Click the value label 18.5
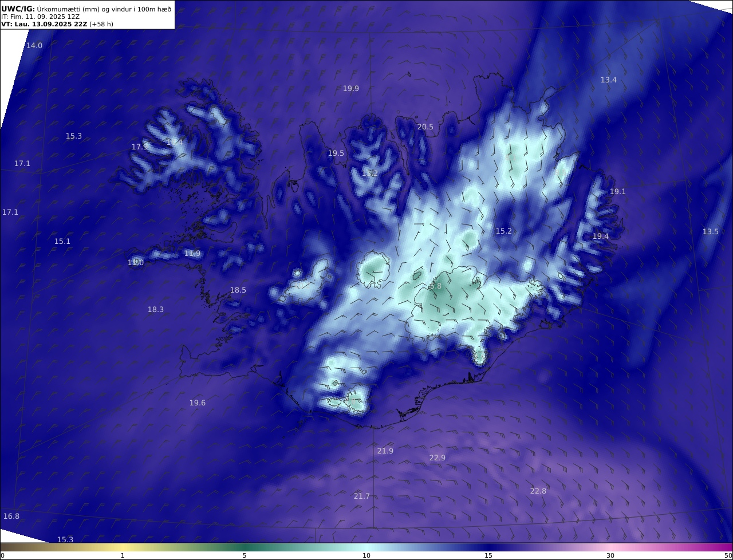This screenshot has height=560, width=733. [x=238, y=290]
